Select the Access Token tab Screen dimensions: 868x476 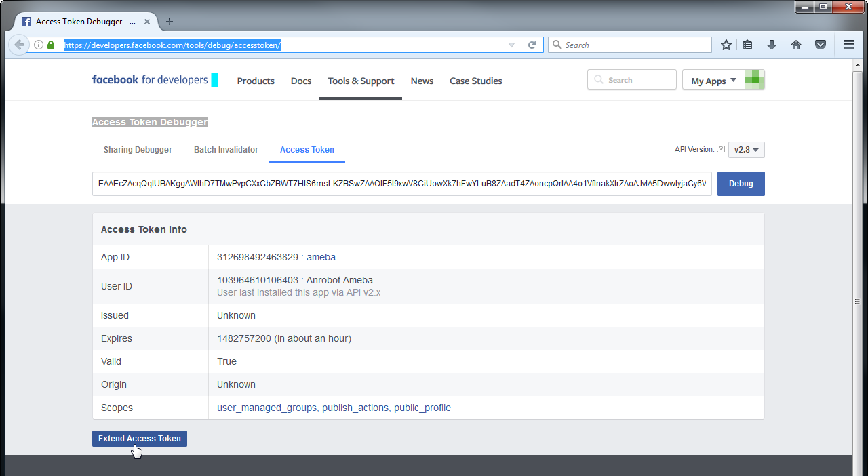pos(307,150)
